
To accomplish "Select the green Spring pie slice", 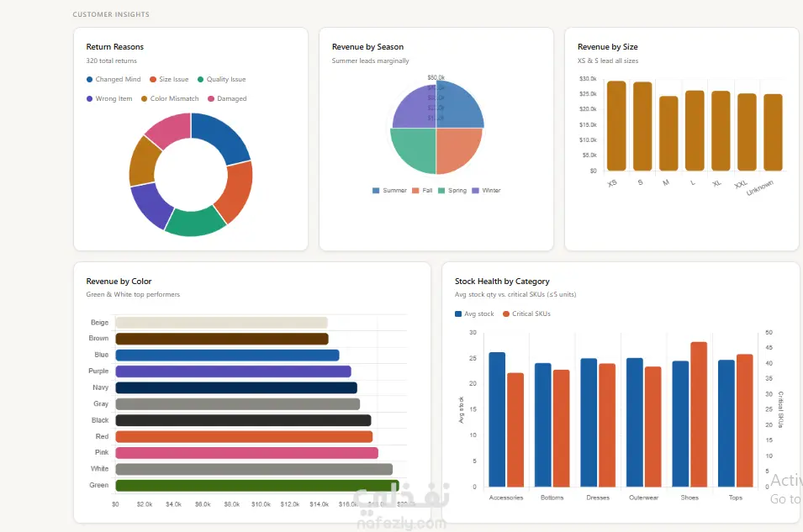I will tap(415, 149).
